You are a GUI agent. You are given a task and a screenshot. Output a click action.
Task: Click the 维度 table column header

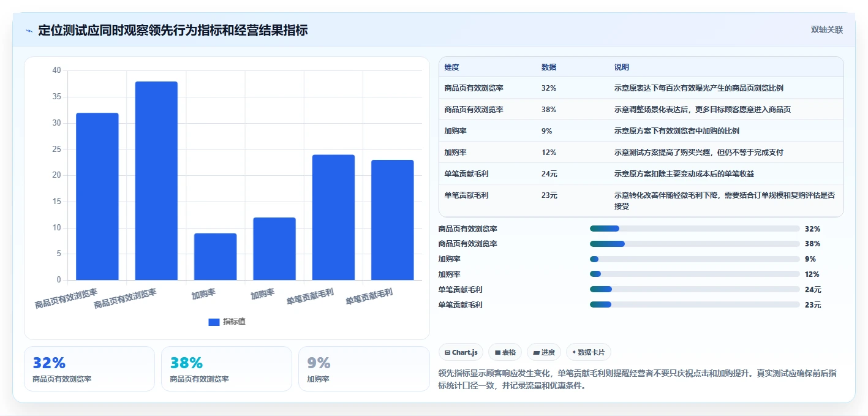point(452,67)
